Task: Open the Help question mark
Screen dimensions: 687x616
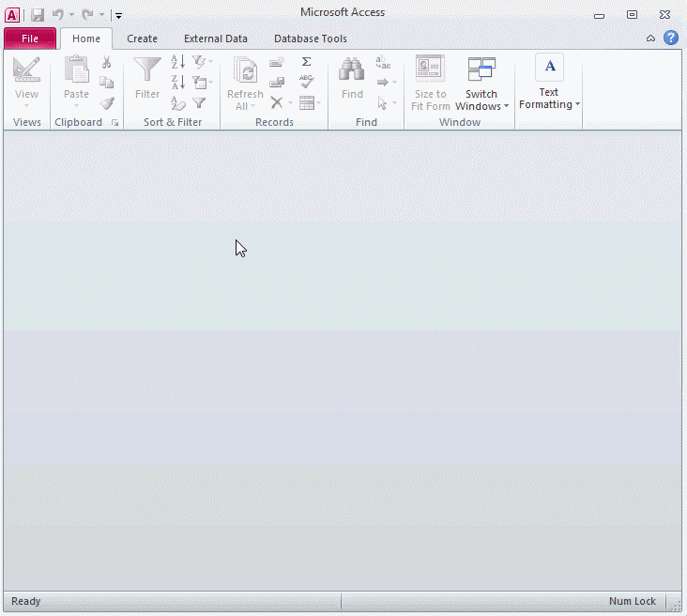Action: point(671,38)
